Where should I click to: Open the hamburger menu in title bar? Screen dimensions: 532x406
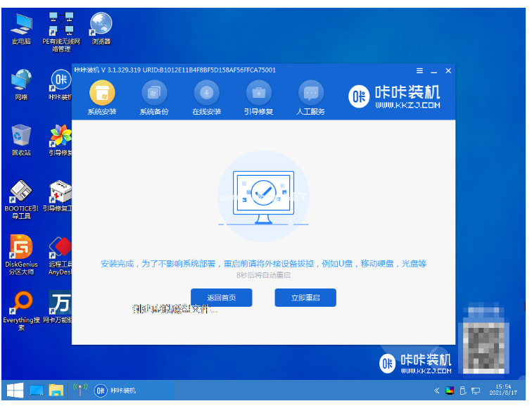(420, 71)
